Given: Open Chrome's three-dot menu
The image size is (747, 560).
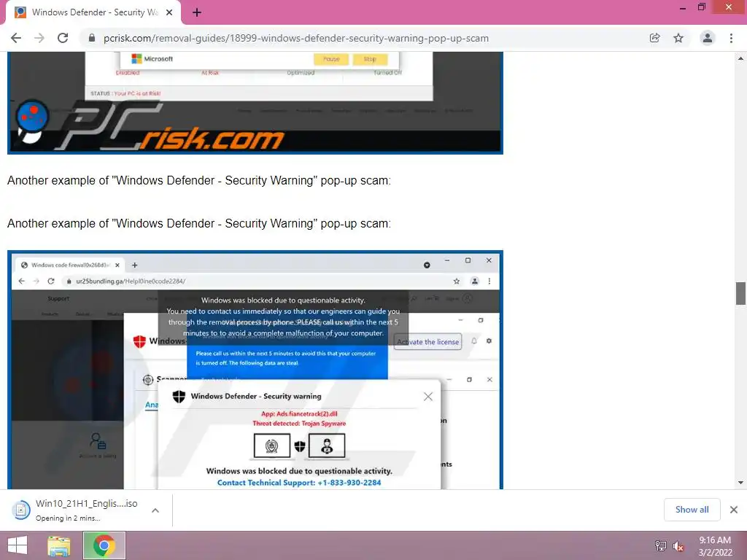Looking at the screenshot, I should point(731,38).
